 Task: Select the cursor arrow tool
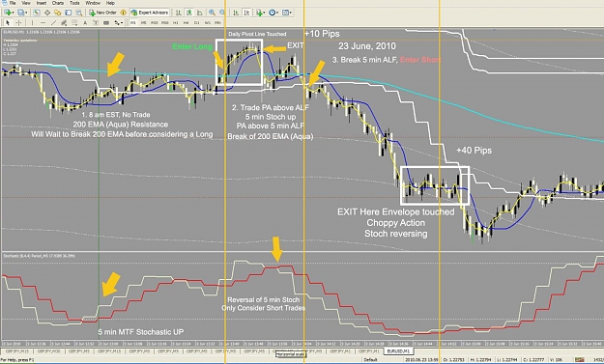8,23
